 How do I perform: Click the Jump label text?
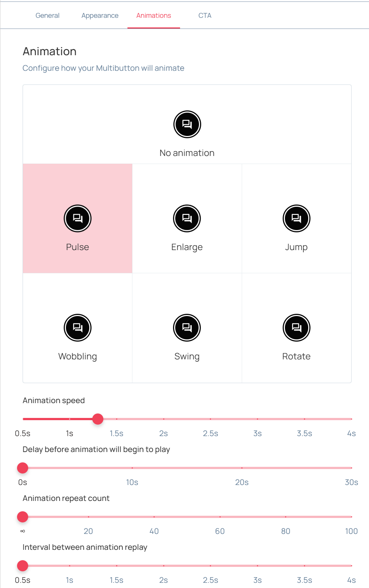296,247
